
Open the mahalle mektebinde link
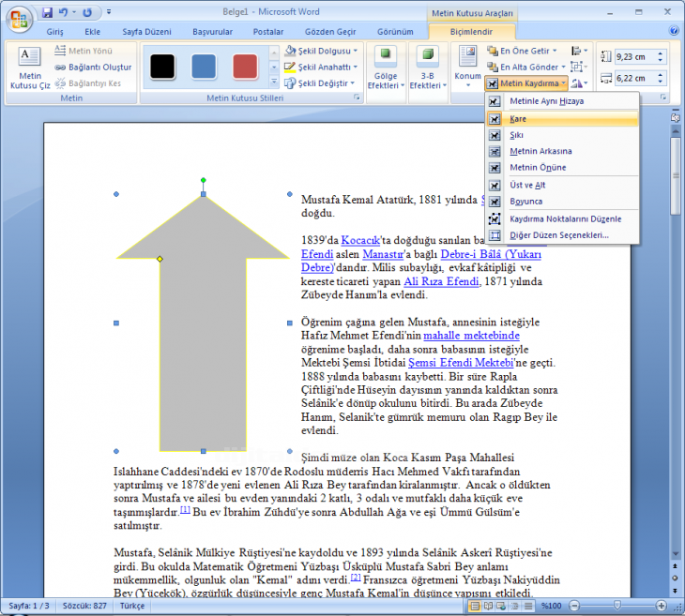(x=471, y=336)
